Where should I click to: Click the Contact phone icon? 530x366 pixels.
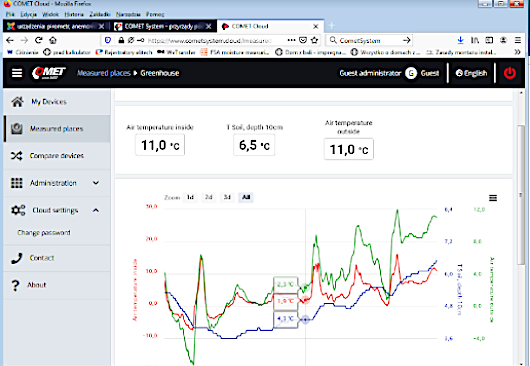click(17, 258)
